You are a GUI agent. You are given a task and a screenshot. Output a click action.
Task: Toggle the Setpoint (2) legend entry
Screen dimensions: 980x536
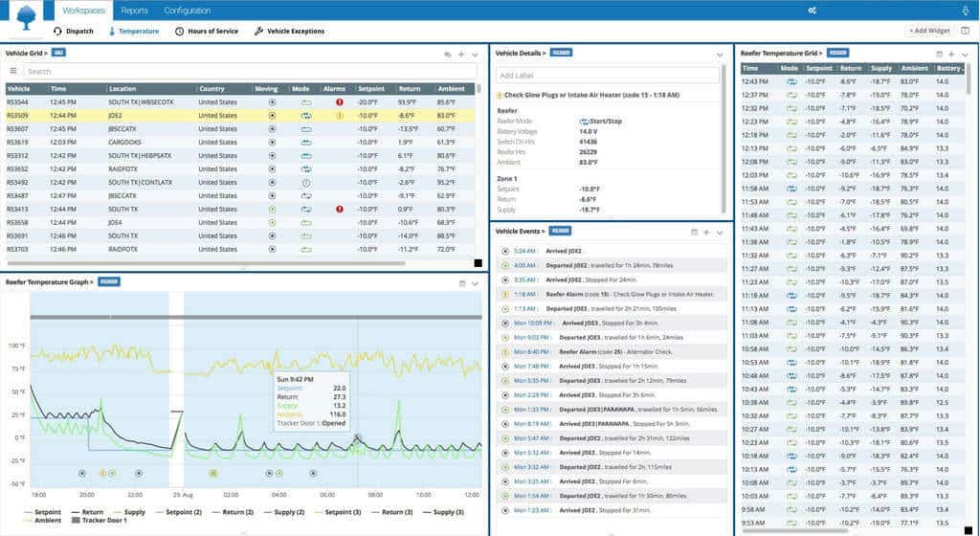tap(178, 512)
